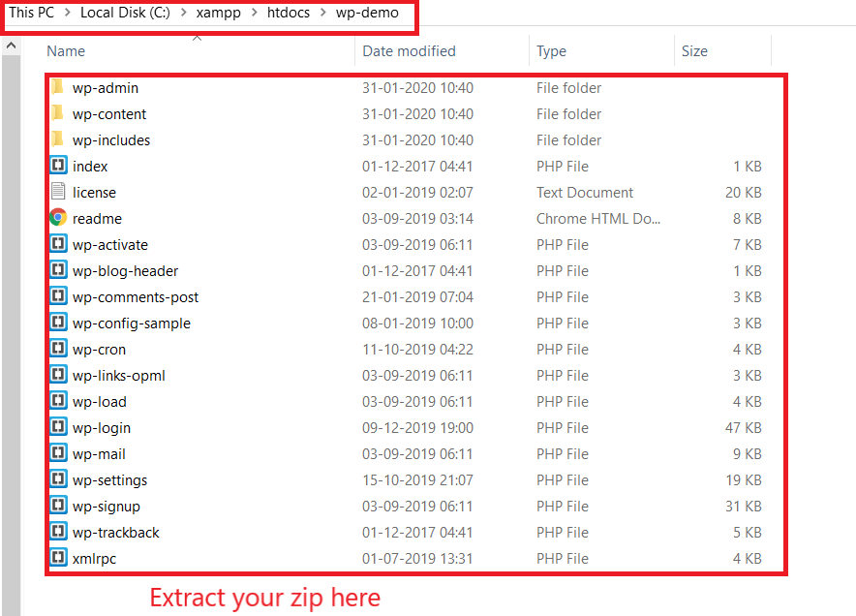Go to This PC in address bar

coord(32,12)
